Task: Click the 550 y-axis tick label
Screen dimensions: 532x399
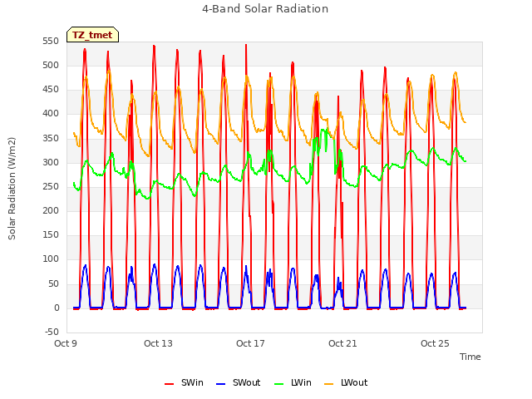Action: (51, 42)
